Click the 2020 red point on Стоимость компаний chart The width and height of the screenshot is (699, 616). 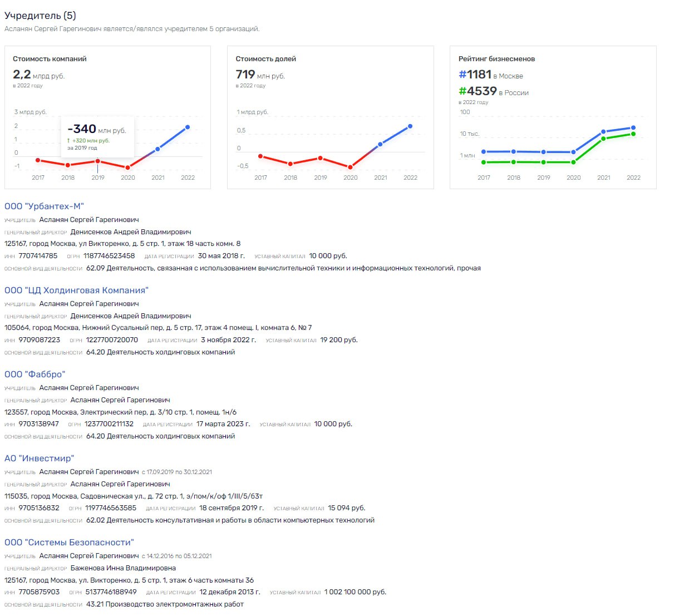pyautogui.click(x=128, y=167)
